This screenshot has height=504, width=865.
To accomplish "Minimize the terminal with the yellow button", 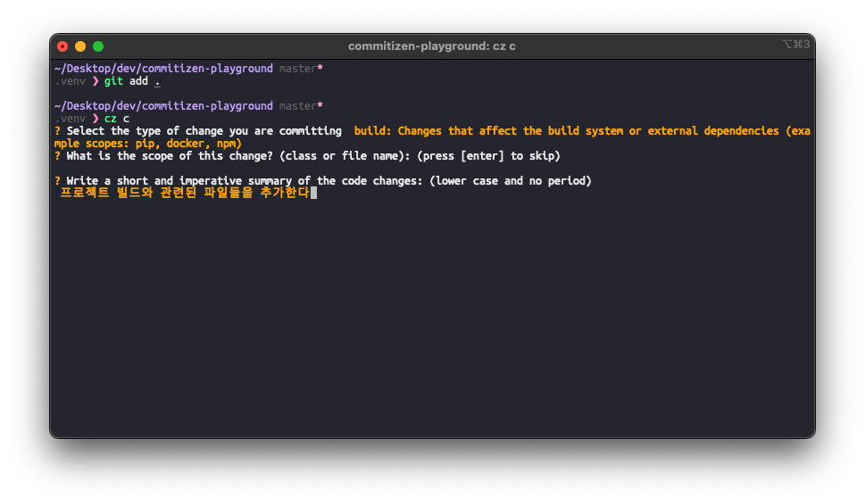I will (80, 47).
